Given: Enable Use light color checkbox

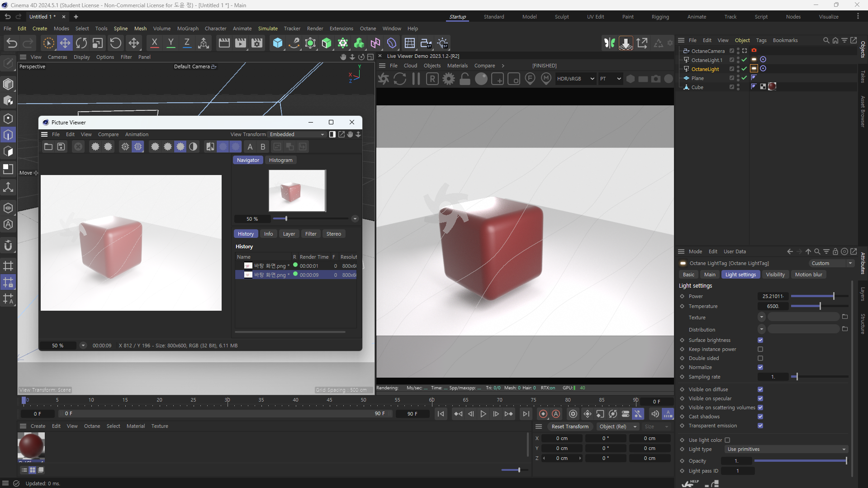Looking at the screenshot, I should click(x=727, y=440).
